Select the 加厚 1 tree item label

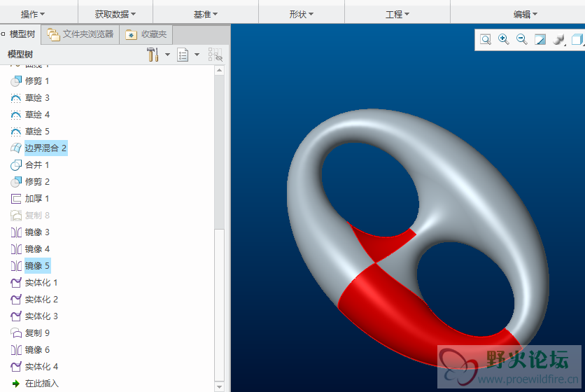37,199
